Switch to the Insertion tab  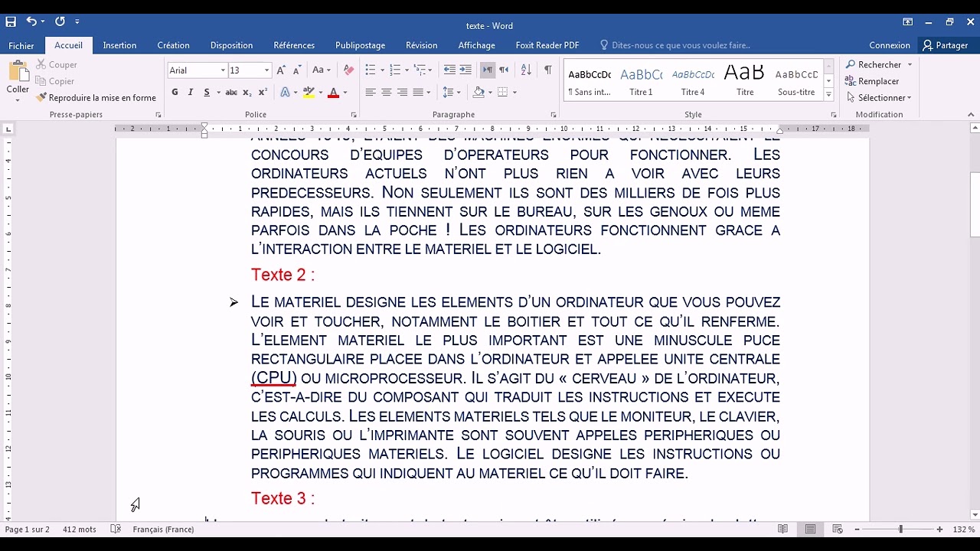tap(119, 46)
